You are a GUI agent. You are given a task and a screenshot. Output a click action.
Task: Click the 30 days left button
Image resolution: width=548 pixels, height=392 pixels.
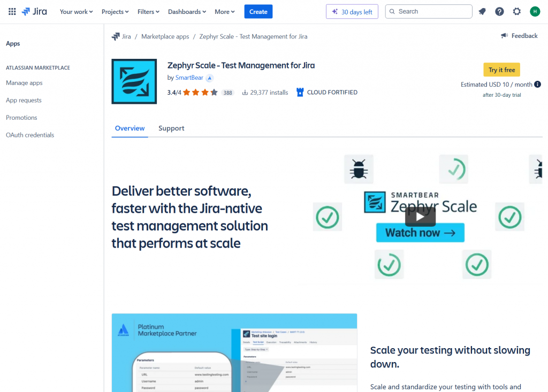pos(352,12)
